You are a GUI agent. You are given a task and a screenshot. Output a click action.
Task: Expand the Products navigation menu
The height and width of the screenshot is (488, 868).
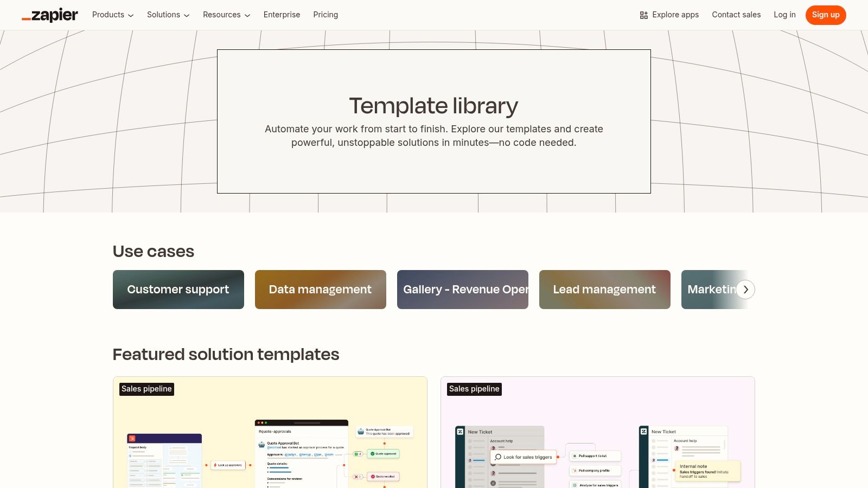[108, 15]
